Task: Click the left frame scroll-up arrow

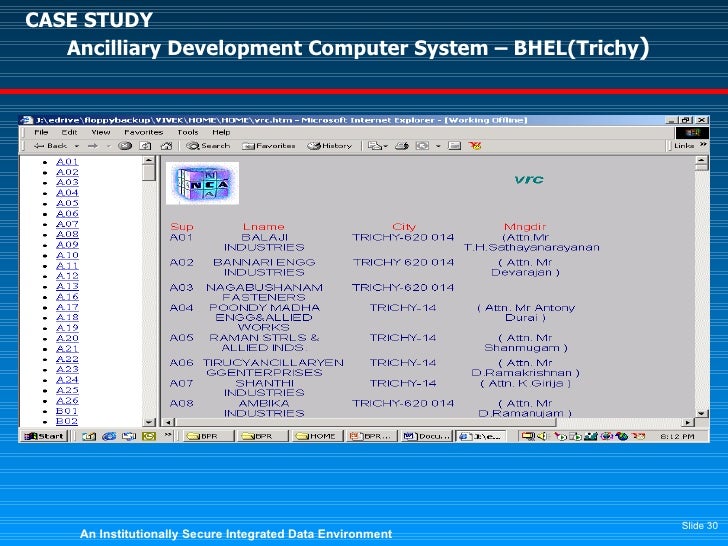Action: coord(149,160)
